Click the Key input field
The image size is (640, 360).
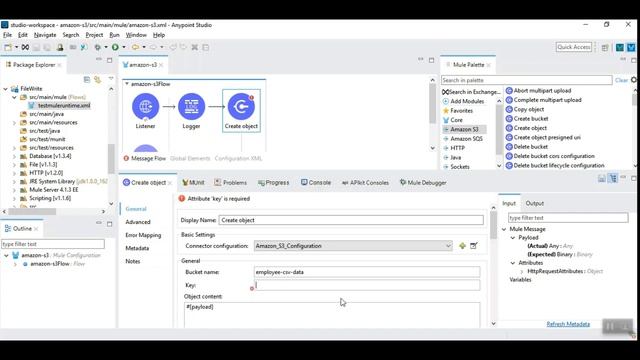point(367,285)
